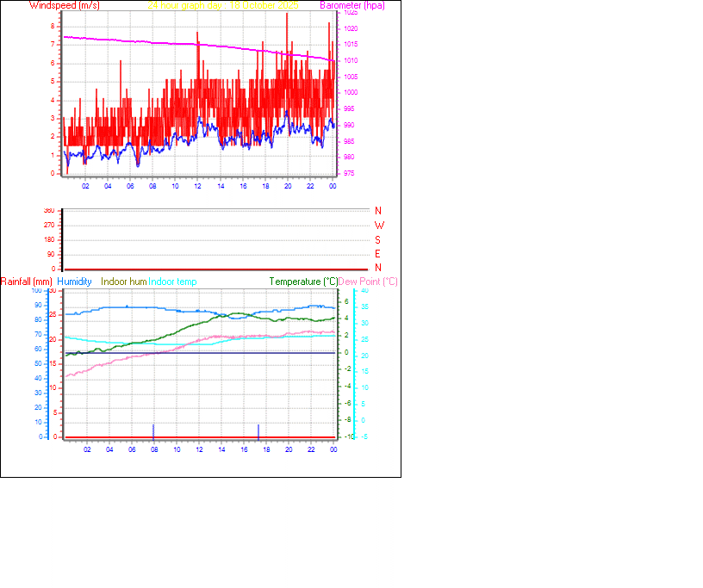The height and width of the screenshot is (588, 703).
Task: Click the 12 label on the time axis
Action: (x=199, y=185)
